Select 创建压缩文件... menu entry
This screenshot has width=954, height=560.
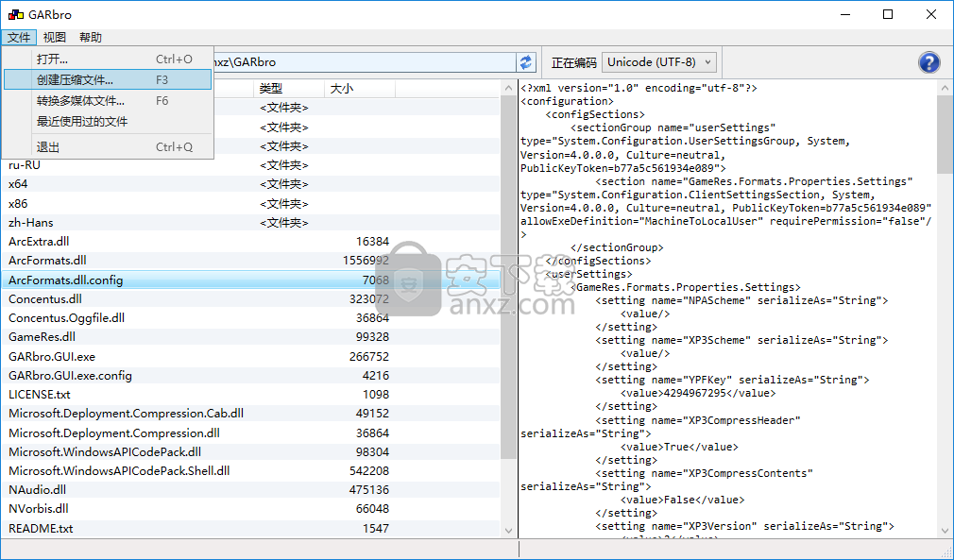tap(108, 79)
